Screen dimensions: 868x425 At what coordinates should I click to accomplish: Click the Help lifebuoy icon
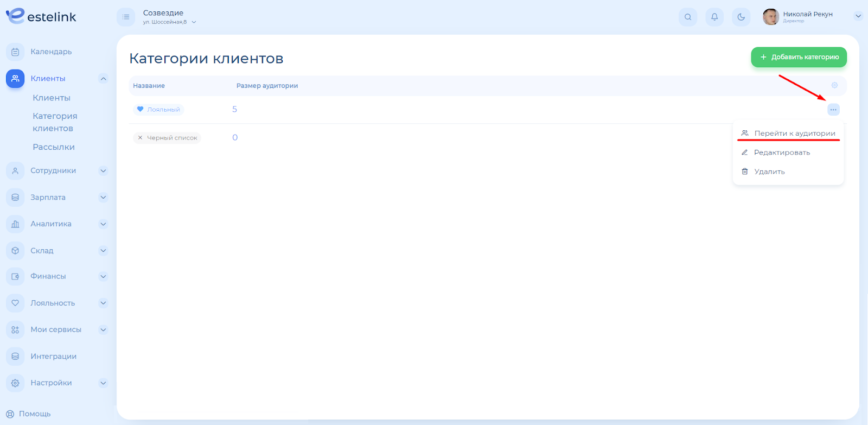pos(10,414)
